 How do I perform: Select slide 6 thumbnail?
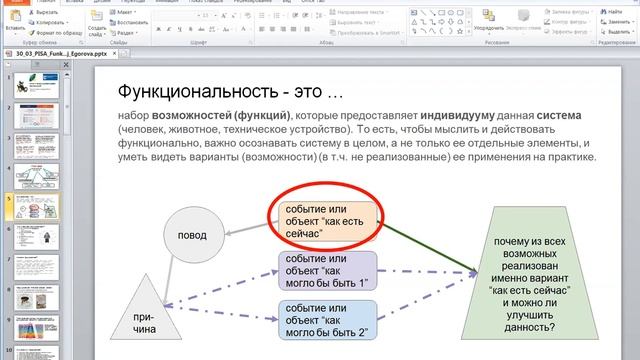(36, 237)
